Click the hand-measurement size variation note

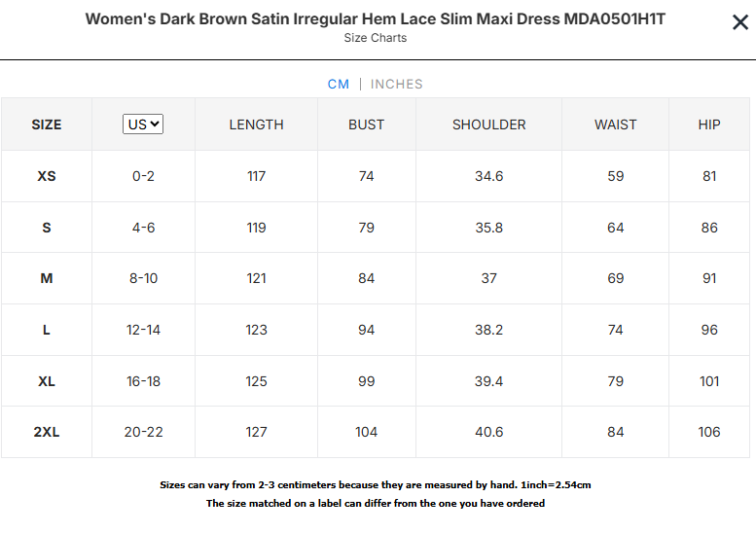376,484
